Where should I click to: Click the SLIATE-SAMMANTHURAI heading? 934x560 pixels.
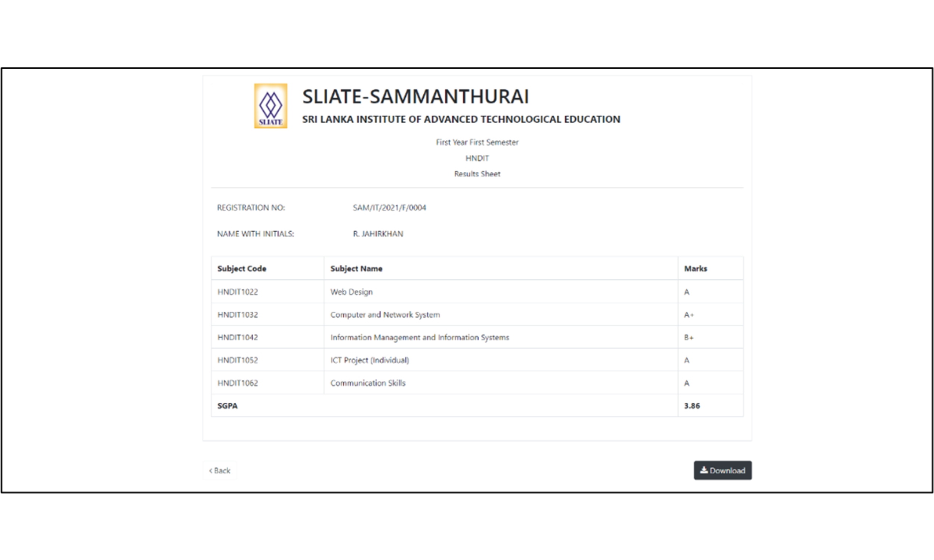[x=415, y=97]
